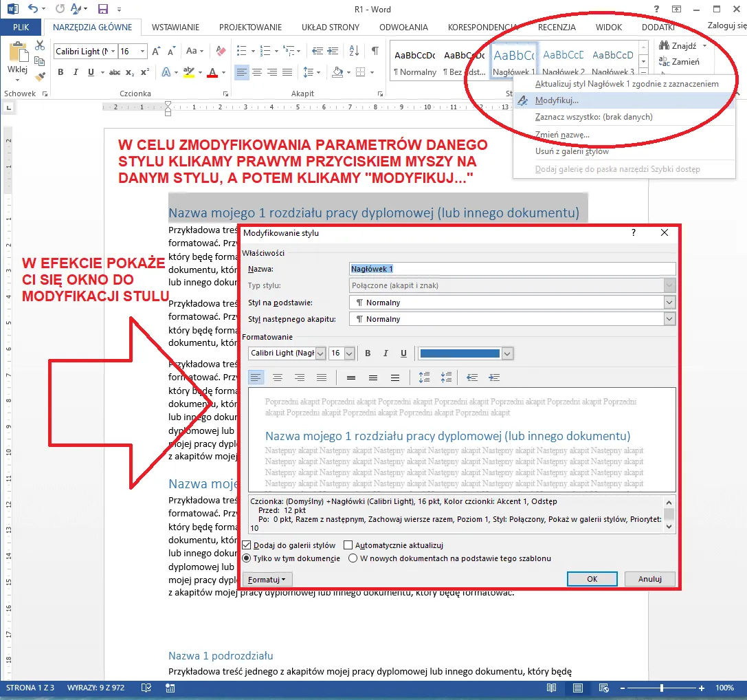This screenshot has width=747, height=700.
Task: Toggle Bold in the ribbon font group
Action: click(x=60, y=72)
